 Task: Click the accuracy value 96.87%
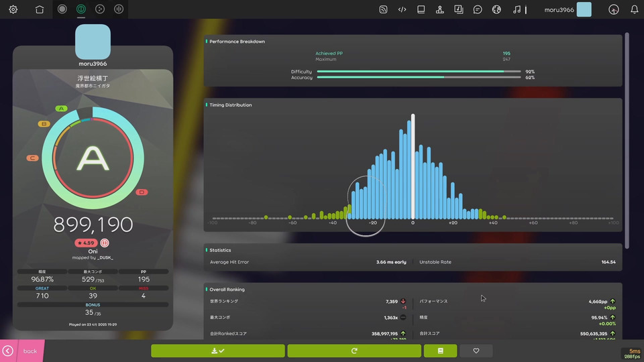(42, 279)
